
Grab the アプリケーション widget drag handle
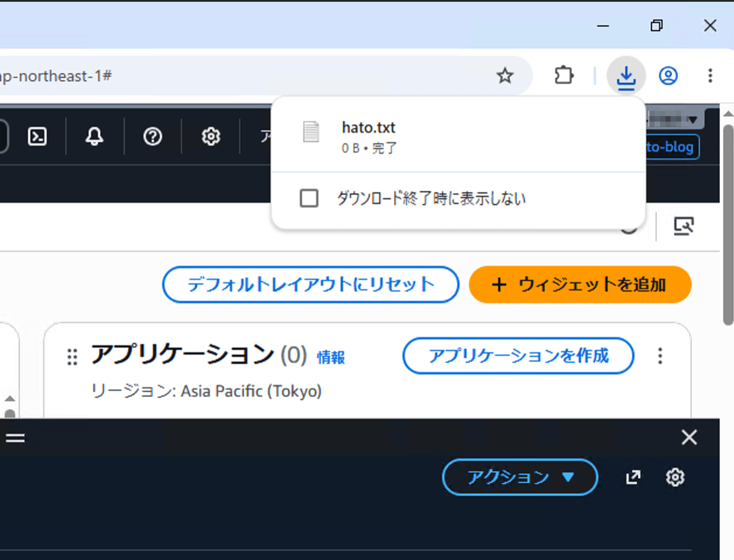point(72,356)
